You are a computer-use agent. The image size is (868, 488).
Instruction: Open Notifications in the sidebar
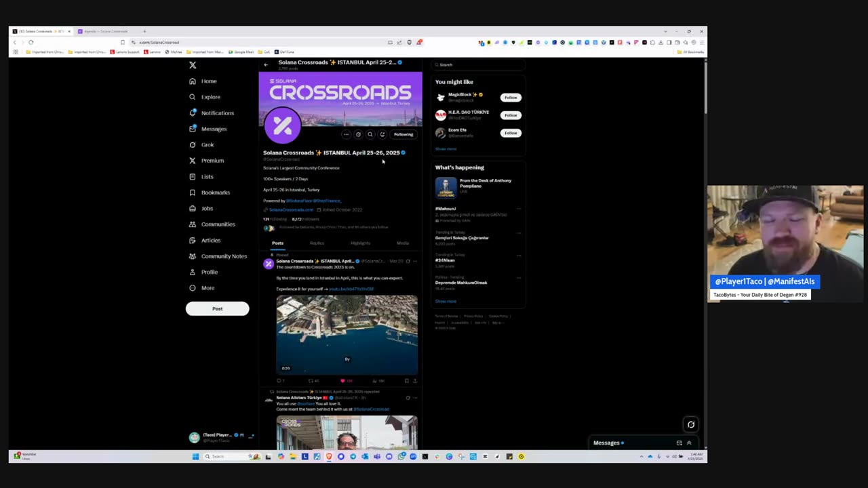[212, 113]
